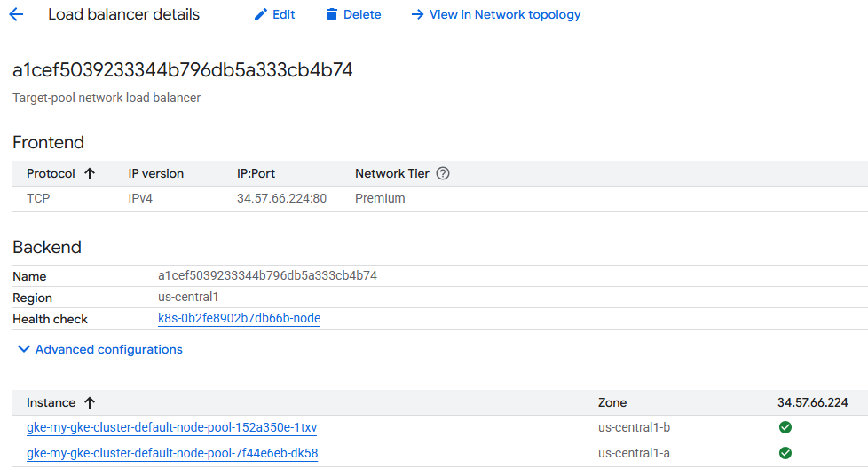Click healthy status icon for us-central1-a
This screenshot has width=868, height=469.
click(x=785, y=453)
